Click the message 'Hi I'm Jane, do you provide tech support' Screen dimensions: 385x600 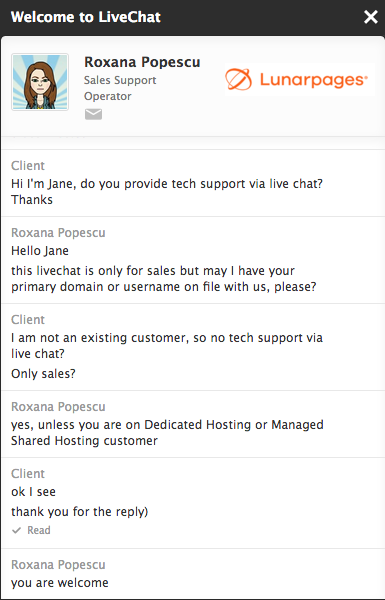coord(167,192)
